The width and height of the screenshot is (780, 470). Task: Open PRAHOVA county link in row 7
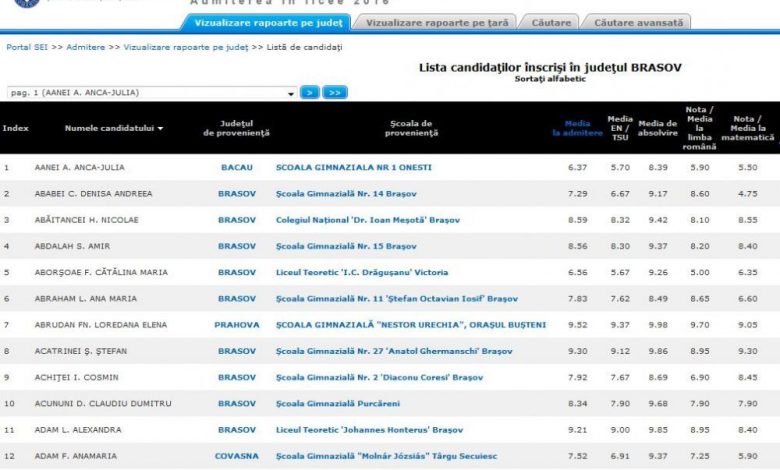click(x=237, y=325)
